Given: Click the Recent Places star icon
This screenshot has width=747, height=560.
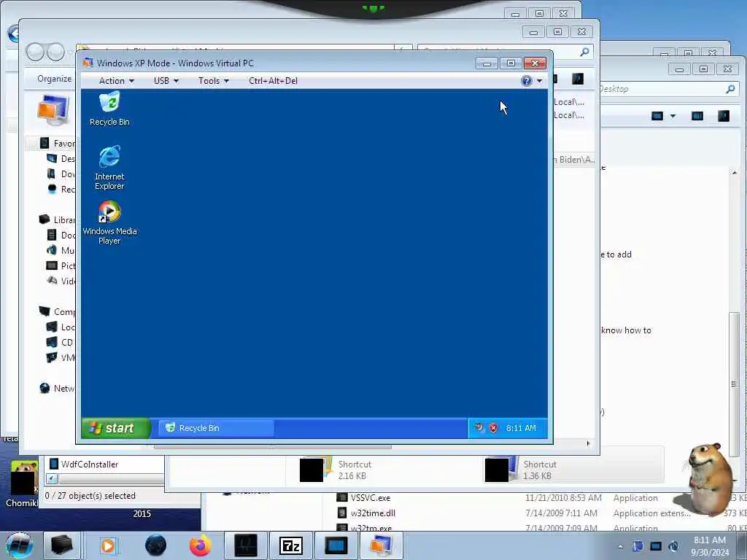Looking at the screenshot, I should (x=52, y=189).
